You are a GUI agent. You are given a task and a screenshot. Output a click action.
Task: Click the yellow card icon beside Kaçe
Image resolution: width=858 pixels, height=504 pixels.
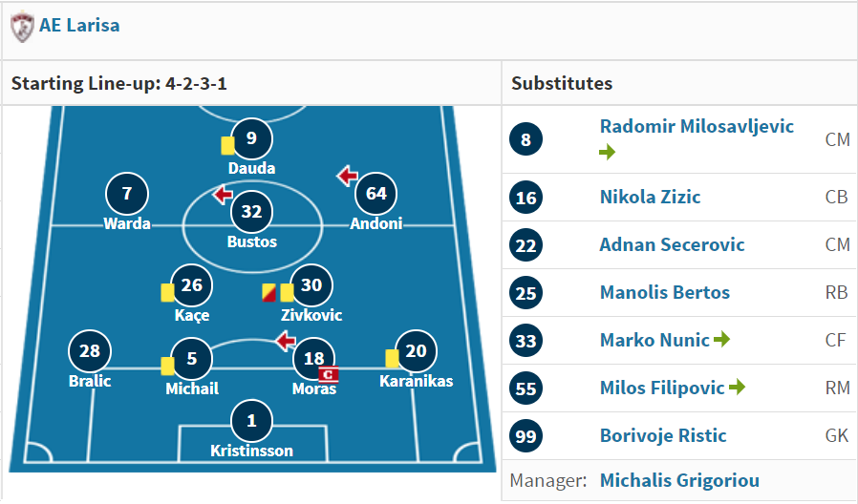pos(167,292)
